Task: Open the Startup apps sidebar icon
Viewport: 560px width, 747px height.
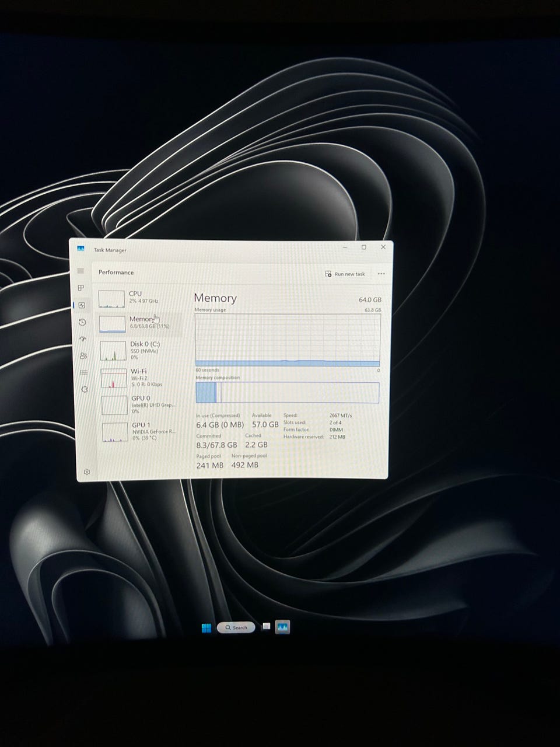Action: pos(83,339)
